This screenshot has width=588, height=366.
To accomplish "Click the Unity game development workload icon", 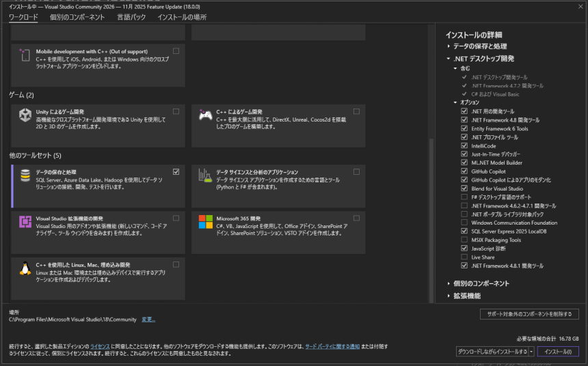I will (x=25, y=115).
